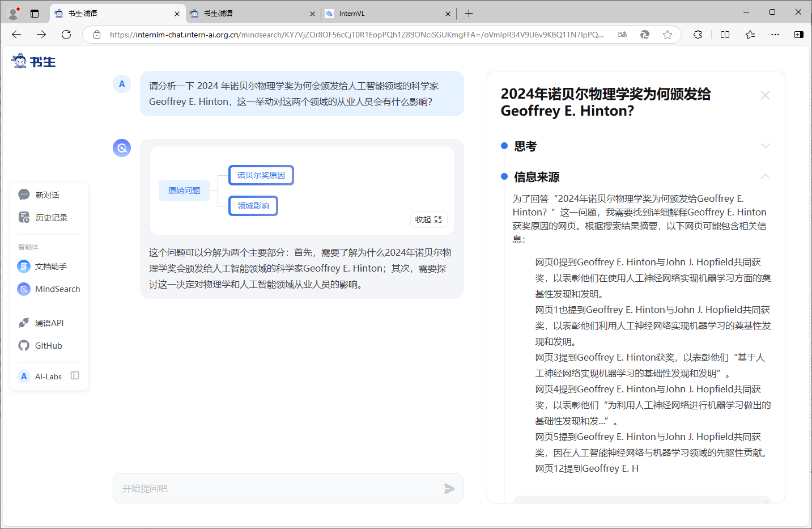Collapse the mind map with 收起
812x529 pixels.
click(428, 219)
